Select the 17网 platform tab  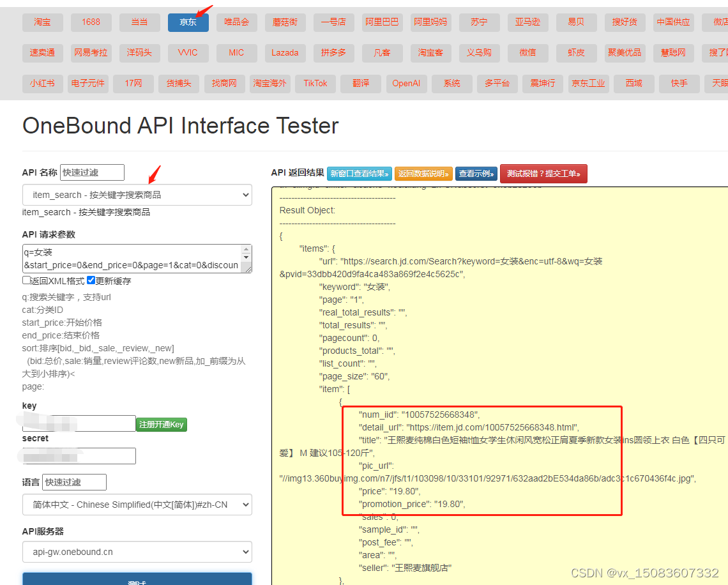pyautogui.click(x=133, y=84)
